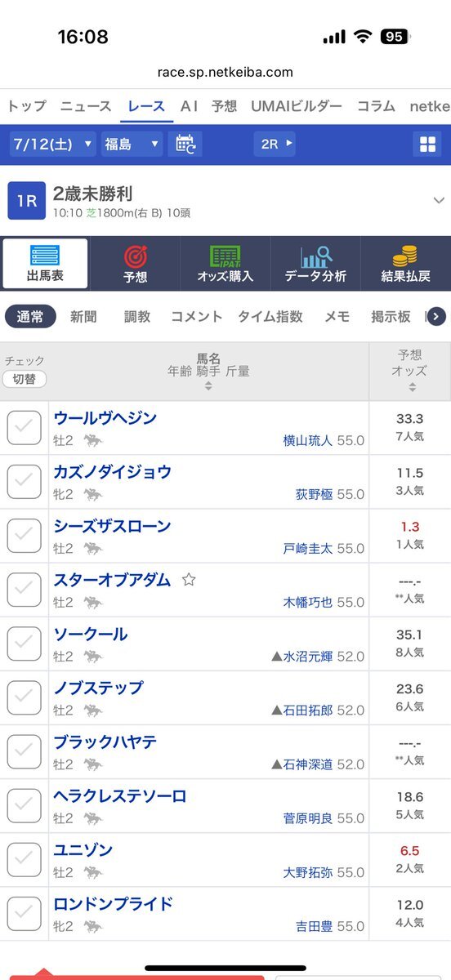Check the box for ユニゾン
451x980 pixels.
[x=25, y=859]
